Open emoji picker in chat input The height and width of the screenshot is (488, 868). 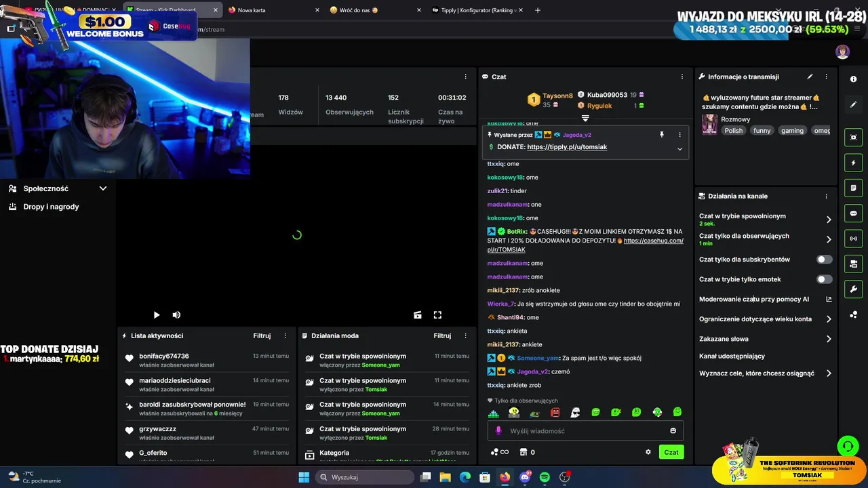point(673,430)
